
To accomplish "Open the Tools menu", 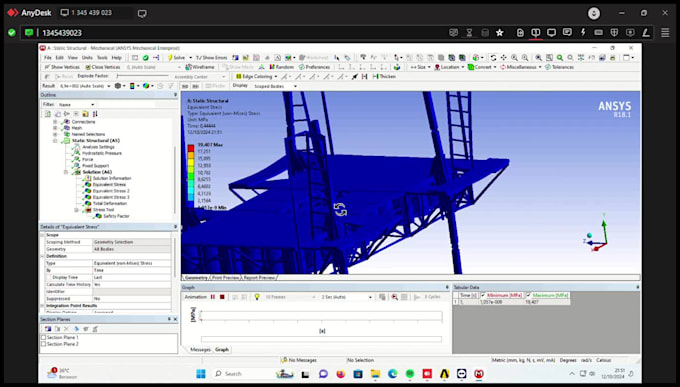I will pos(102,58).
